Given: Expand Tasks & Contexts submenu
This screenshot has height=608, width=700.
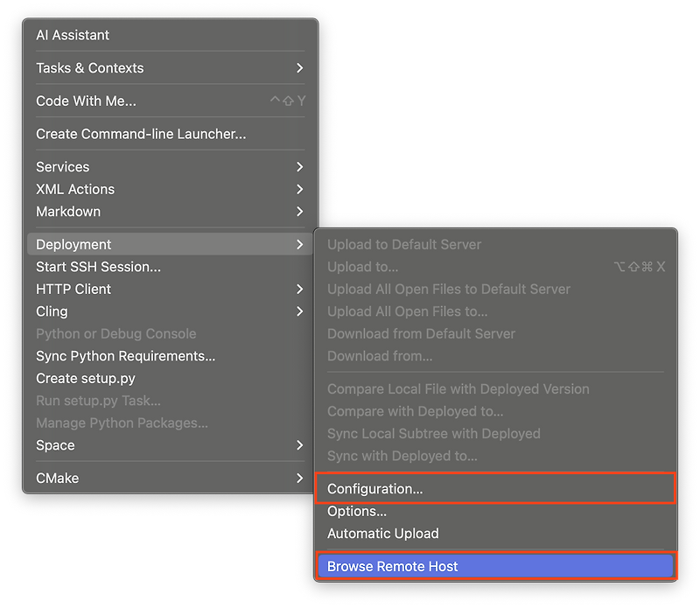Looking at the screenshot, I should click(90, 68).
